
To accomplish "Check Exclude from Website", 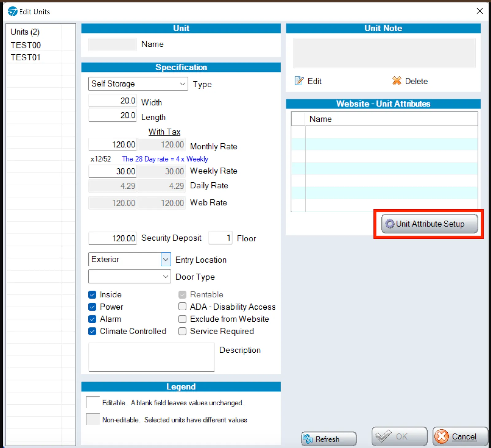I will point(182,319).
